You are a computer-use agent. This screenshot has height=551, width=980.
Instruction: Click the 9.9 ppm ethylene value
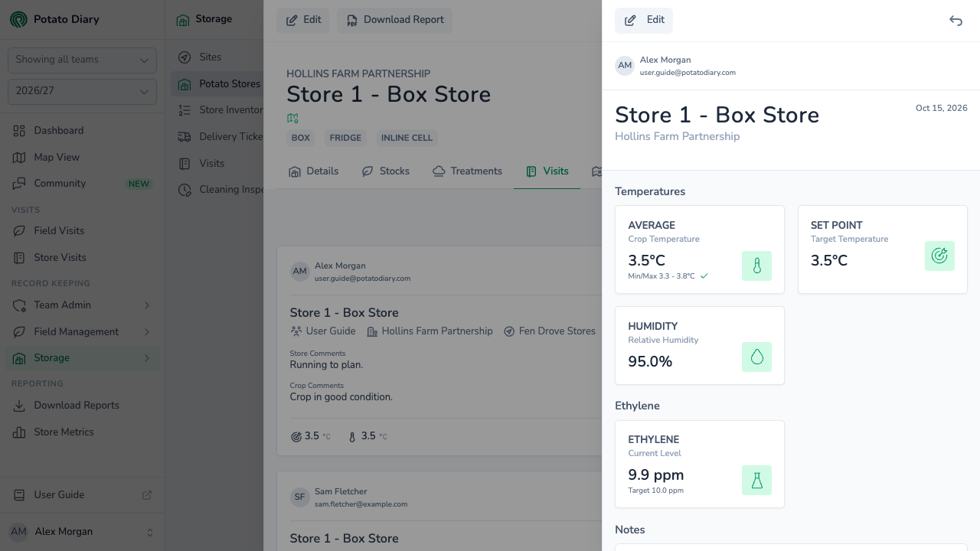click(655, 475)
